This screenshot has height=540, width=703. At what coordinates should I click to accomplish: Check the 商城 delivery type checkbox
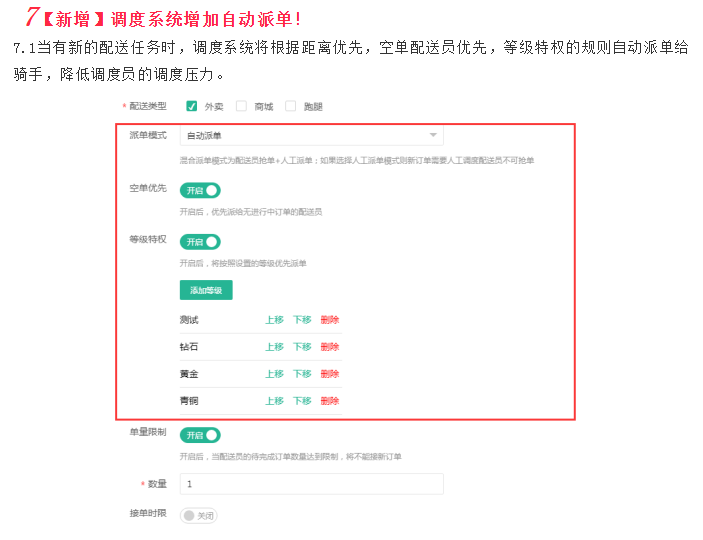coord(241,106)
